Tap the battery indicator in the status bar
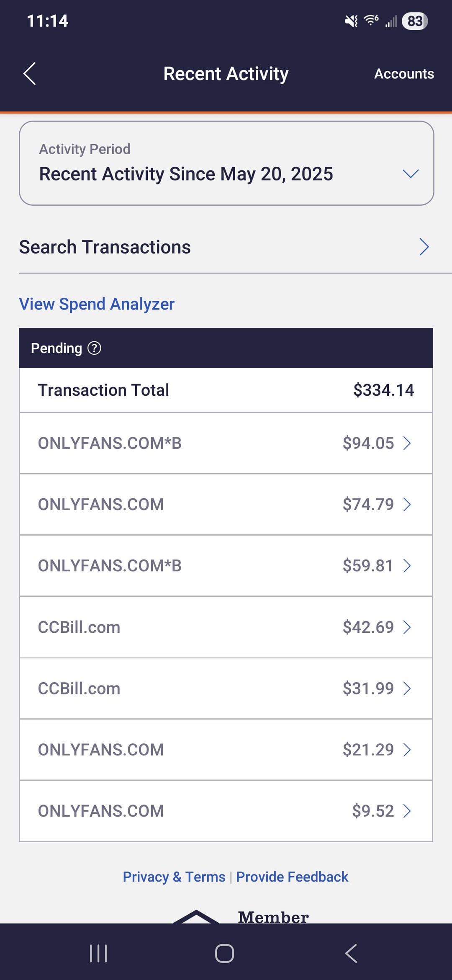 click(x=414, y=21)
